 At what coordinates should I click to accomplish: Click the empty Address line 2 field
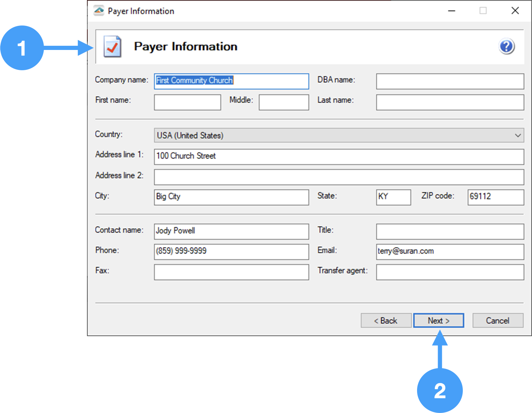(338, 177)
